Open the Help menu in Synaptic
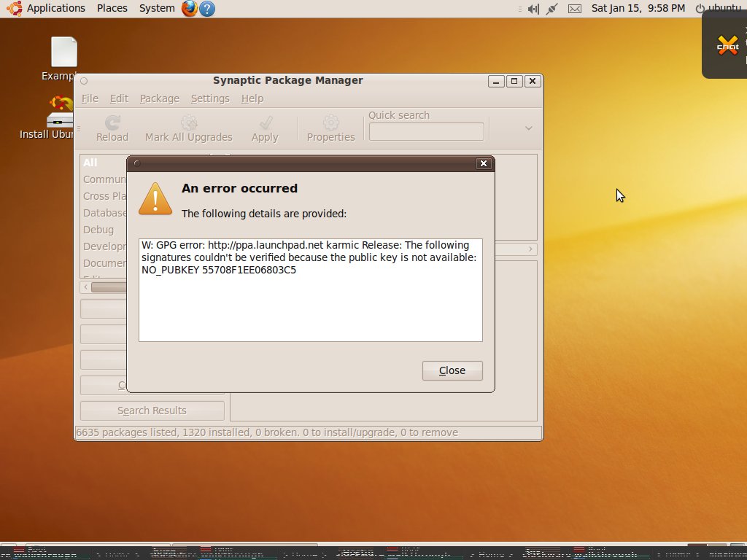747x560 pixels. click(x=252, y=98)
